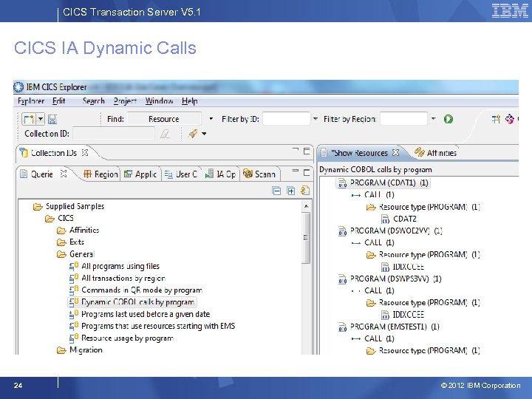The height and width of the screenshot is (399, 532).
Task: Open the Find Resource dropdown arrow
Action: pyautogui.click(x=211, y=119)
